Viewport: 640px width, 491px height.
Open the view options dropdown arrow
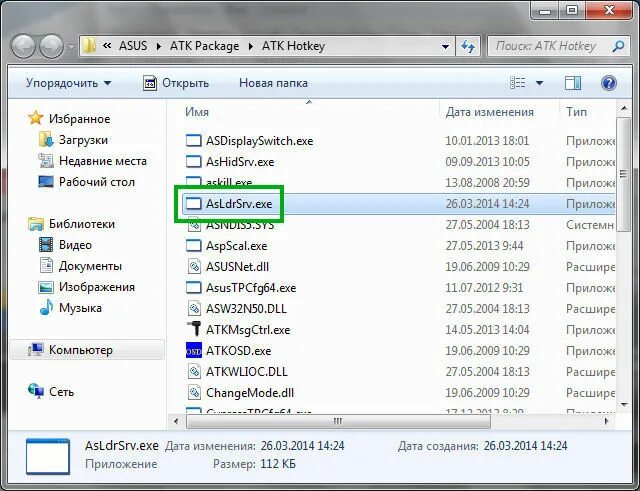(539, 83)
